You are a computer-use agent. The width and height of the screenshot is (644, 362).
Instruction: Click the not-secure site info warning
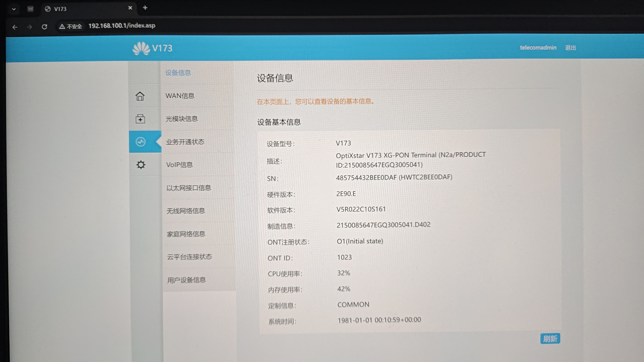pos(70,27)
